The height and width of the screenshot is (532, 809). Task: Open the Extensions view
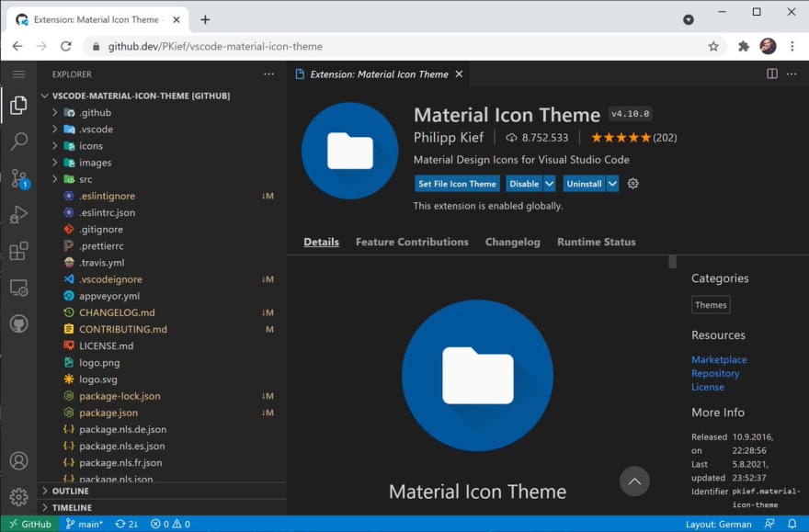point(18,251)
